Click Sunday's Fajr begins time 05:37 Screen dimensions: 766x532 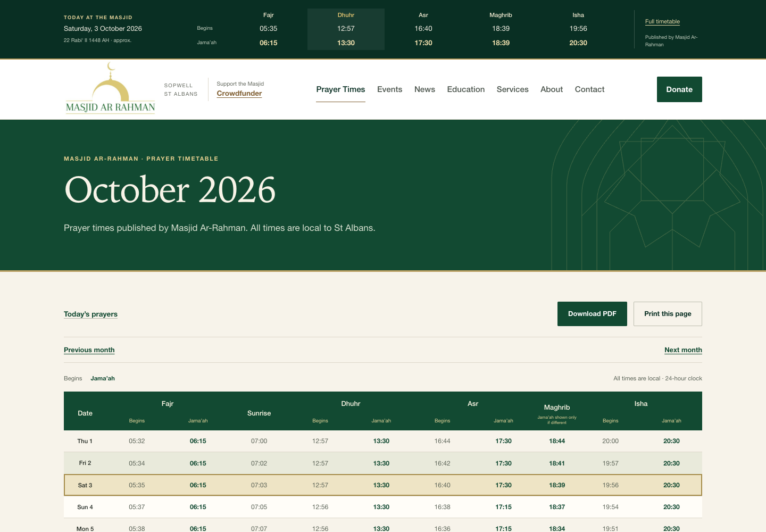point(137,507)
